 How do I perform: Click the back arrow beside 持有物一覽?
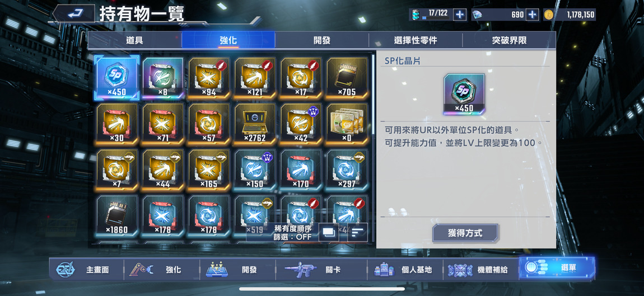[74, 13]
